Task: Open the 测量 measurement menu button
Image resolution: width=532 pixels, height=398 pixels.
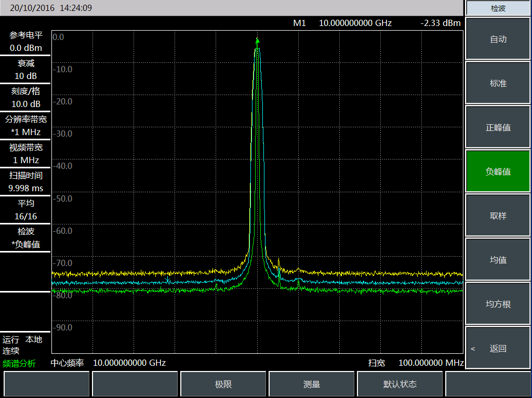Action: pos(312,384)
